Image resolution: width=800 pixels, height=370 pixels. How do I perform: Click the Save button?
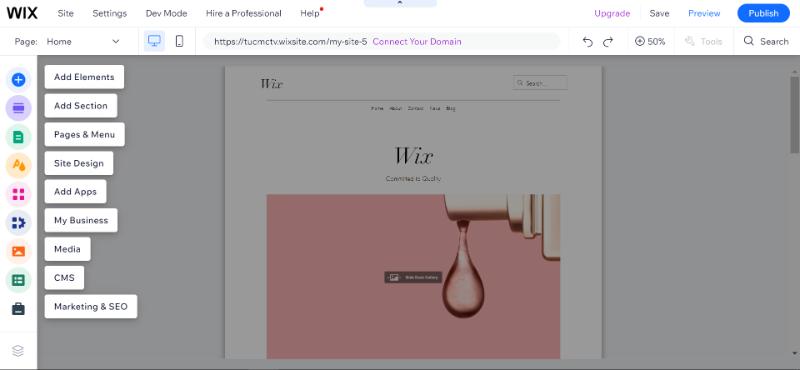tap(659, 14)
